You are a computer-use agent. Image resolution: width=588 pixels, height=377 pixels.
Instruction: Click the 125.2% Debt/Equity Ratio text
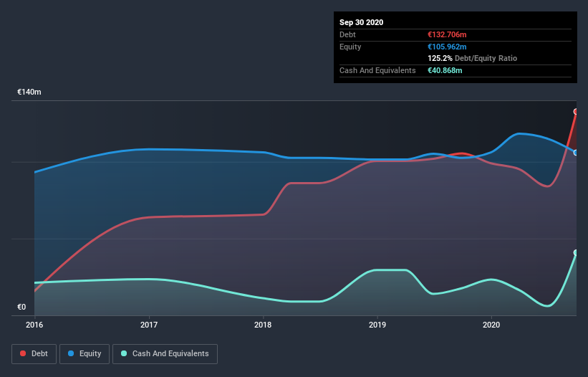pos(473,58)
